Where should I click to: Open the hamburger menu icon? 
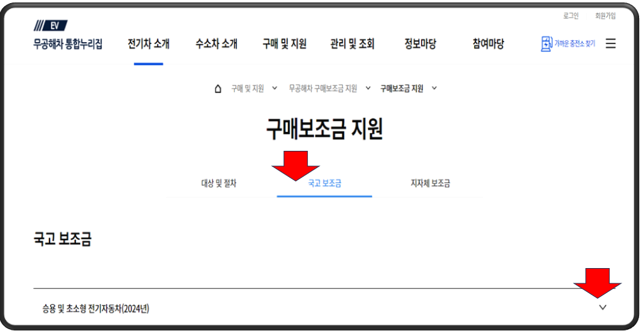point(611,43)
